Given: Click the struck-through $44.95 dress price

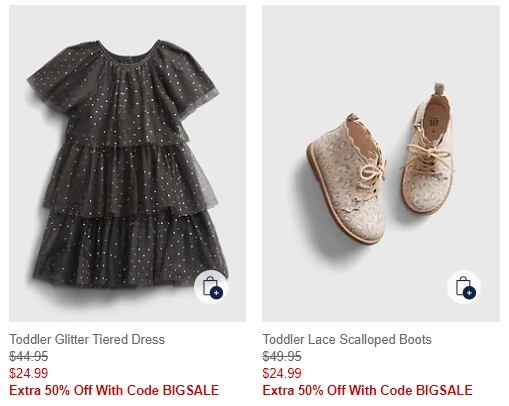Looking at the screenshot, I should pyautogui.click(x=29, y=356).
